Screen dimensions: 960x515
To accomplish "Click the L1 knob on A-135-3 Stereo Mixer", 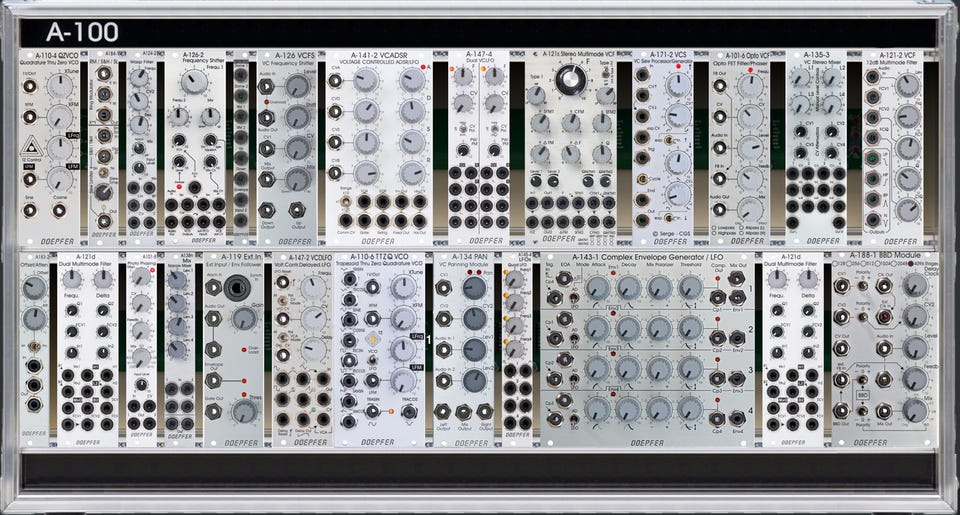I will click(800, 78).
